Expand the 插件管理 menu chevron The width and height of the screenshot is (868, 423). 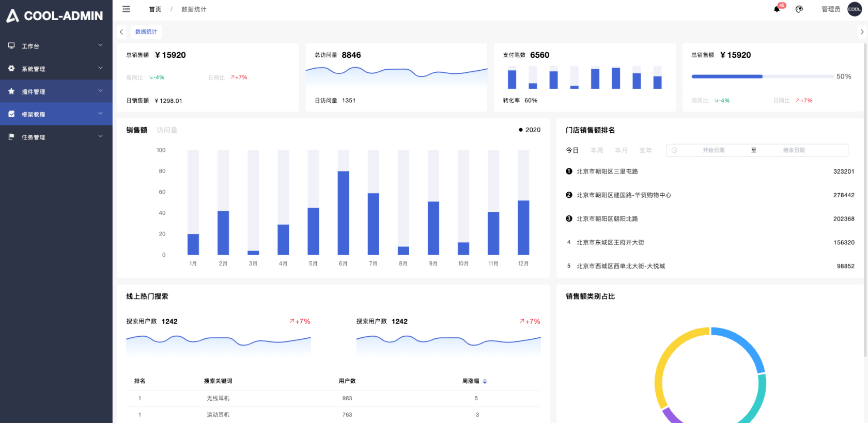pyautogui.click(x=101, y=91)
